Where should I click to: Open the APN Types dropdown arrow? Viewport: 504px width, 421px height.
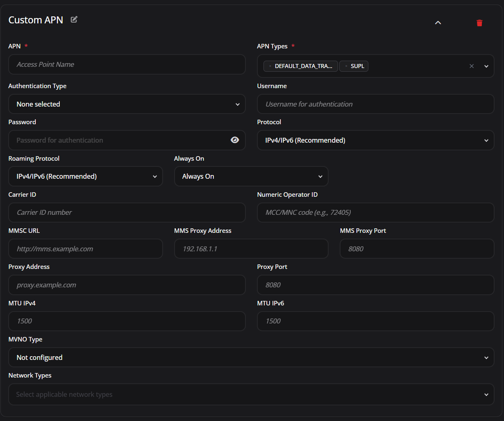486,66
